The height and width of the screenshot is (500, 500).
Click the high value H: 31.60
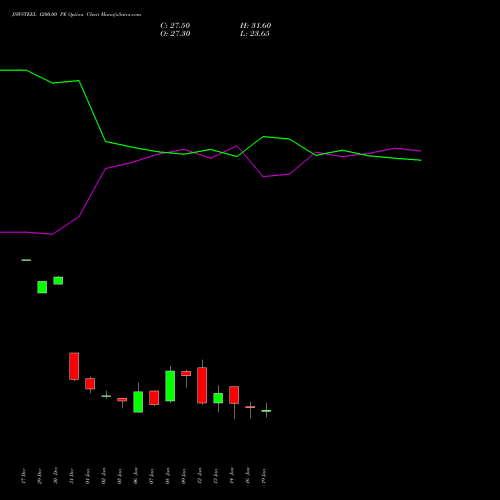255,26
